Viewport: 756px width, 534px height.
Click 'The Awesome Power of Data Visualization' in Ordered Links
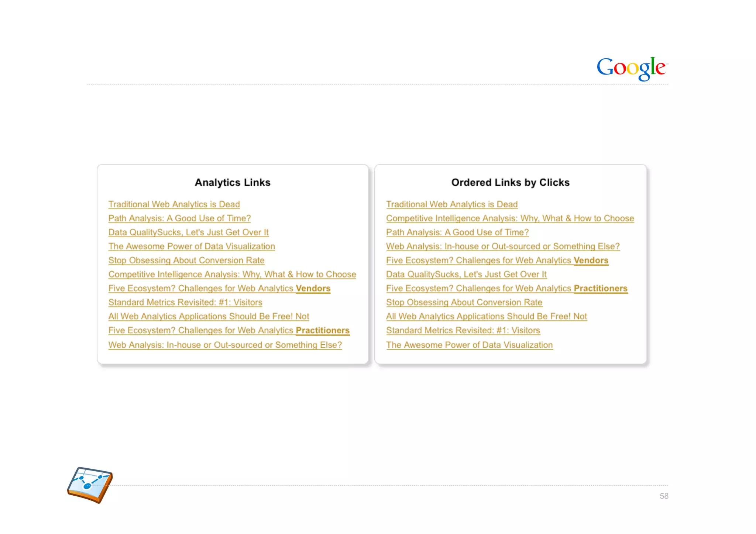click(x=470, y=345)
